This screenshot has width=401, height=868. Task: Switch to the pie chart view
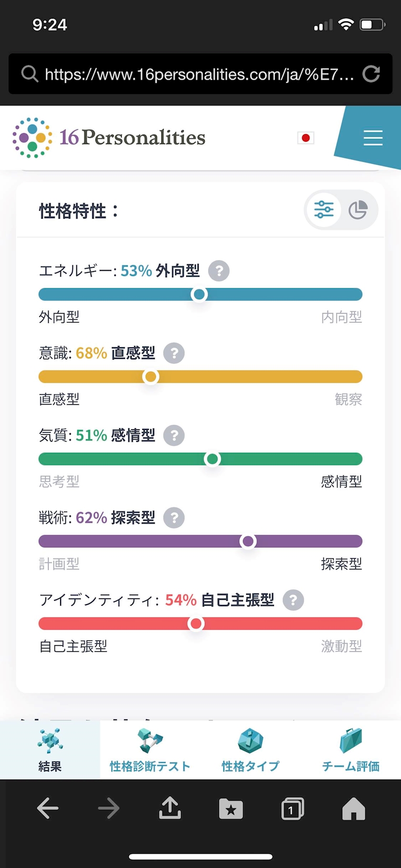click(358, 210)
